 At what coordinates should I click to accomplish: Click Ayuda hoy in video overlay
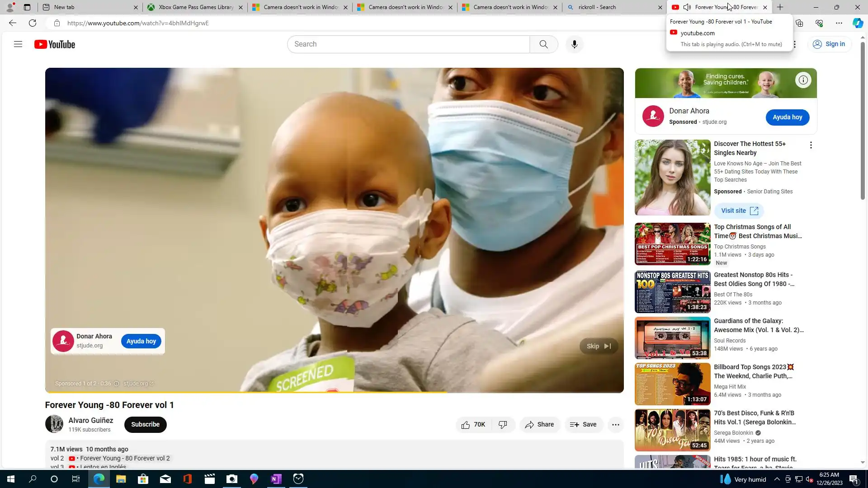tap(141, 342)
